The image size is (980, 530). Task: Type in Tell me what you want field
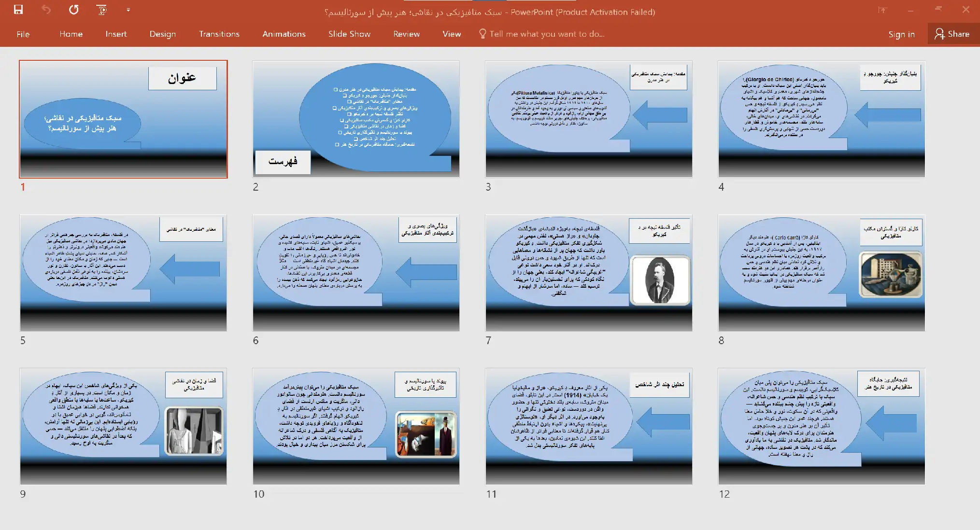547,34
